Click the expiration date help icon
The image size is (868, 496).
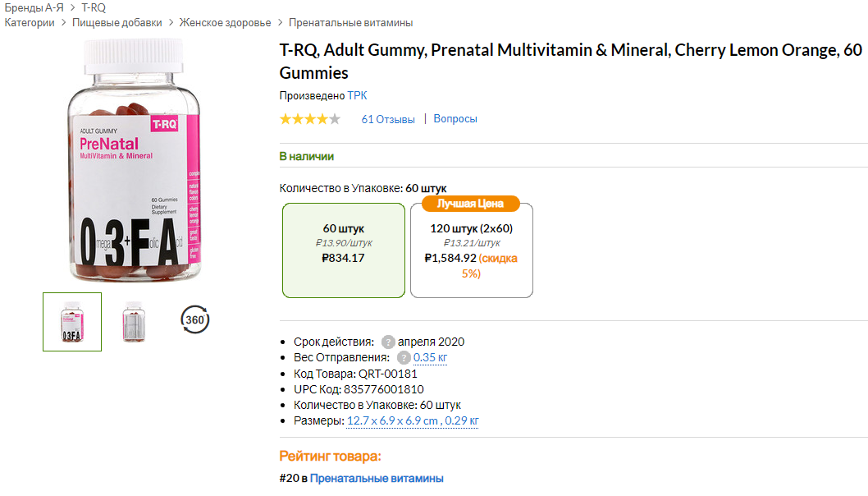pos(388,342)
